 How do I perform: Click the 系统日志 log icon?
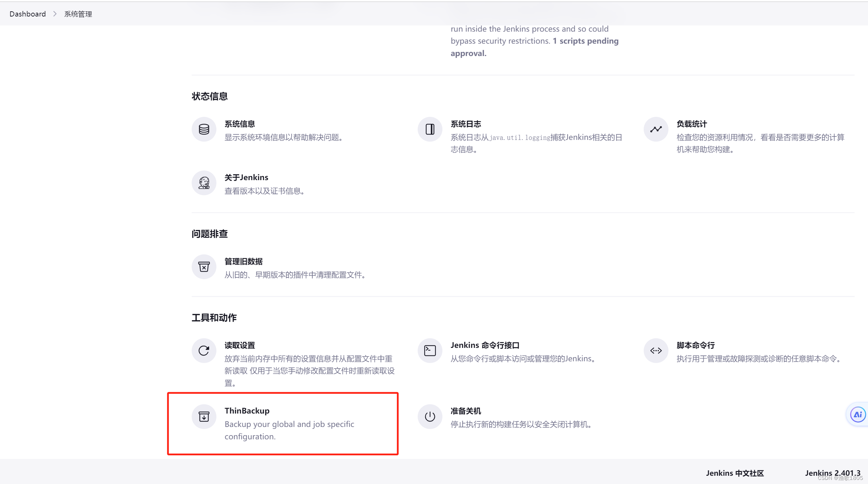(x=430, y=129)
